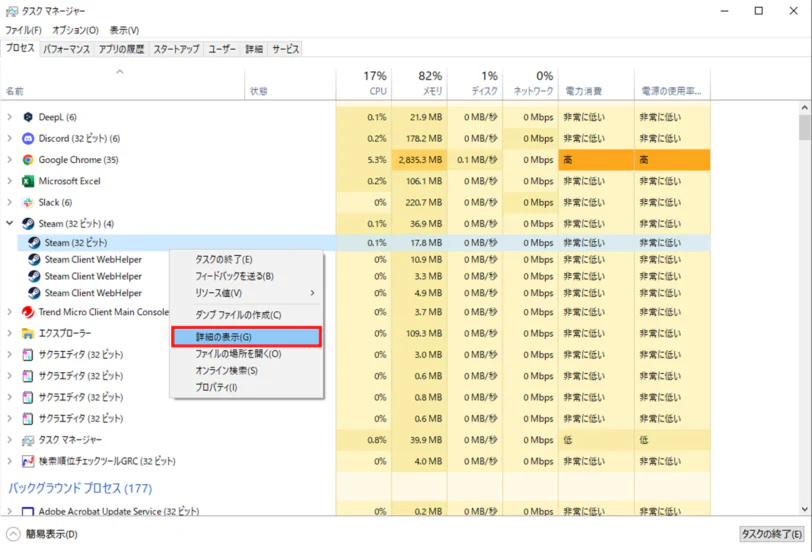Switch to the アプリの履歴 tab
The image size is (812, 552).
click(x=121, y=49)
